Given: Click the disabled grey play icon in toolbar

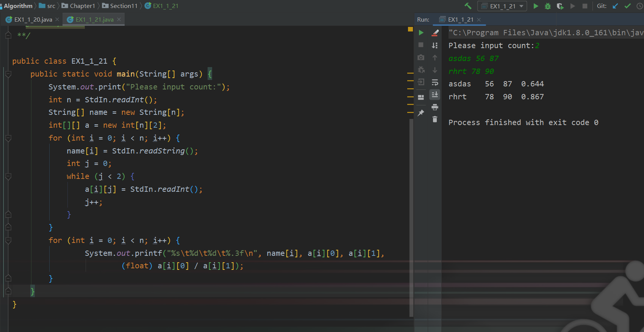Looking at the screenshot, I should click(573, 6).
